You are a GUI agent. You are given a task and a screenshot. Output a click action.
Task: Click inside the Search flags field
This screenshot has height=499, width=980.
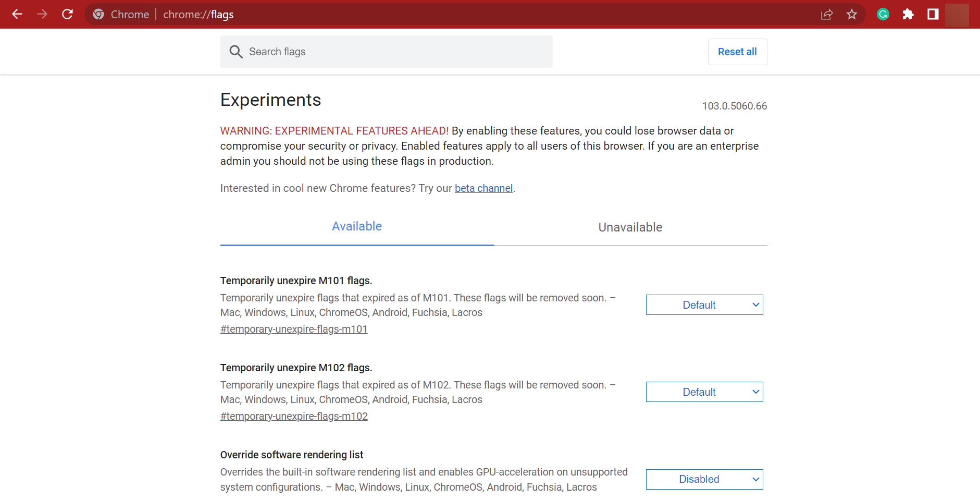[386, 52]
